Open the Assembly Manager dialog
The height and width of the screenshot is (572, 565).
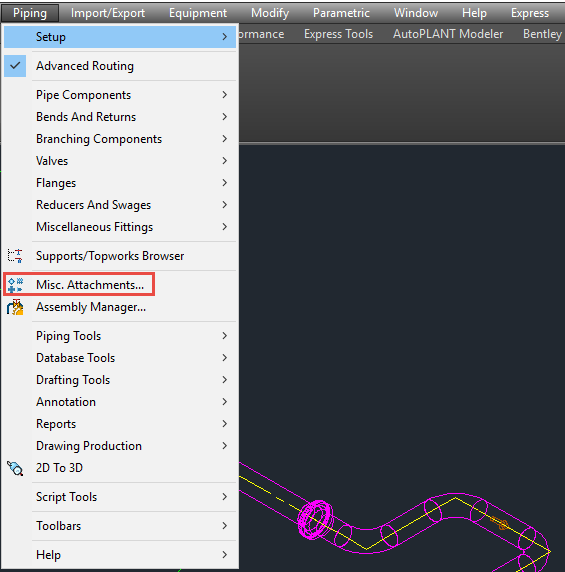point(91,307)
